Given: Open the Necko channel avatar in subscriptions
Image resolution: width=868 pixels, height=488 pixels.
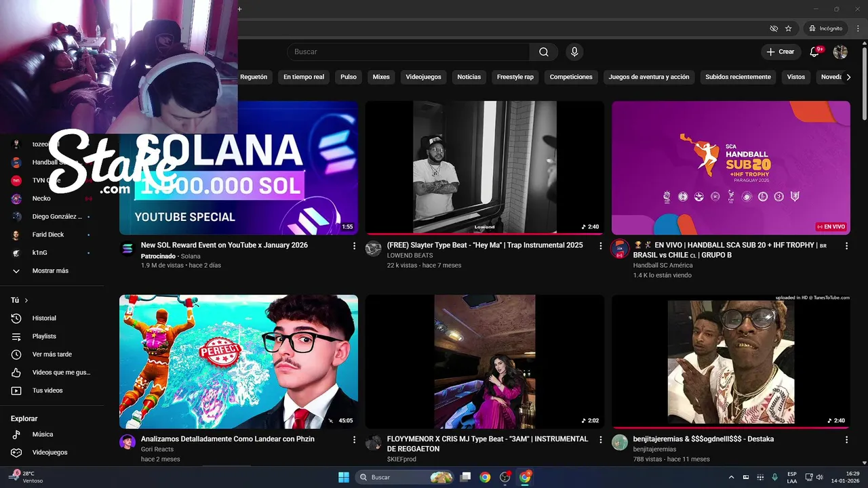Looking at the screenshot, I should 17,199.
